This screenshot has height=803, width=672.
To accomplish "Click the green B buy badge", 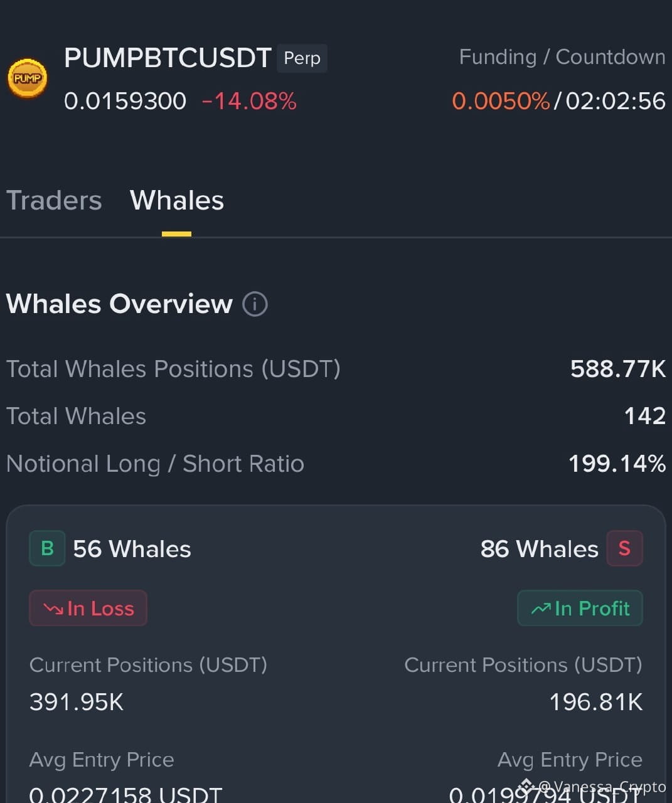I will point(47,548).
